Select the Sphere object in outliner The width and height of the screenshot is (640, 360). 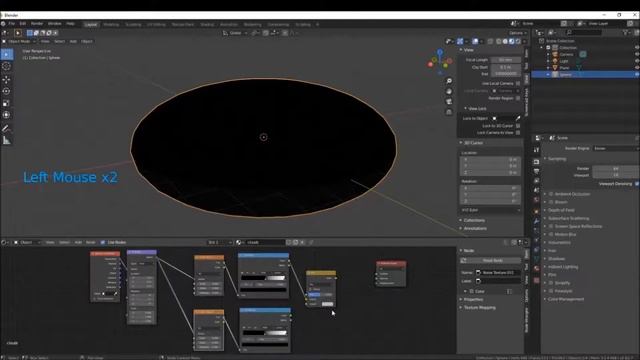click(x=565, y=75)
